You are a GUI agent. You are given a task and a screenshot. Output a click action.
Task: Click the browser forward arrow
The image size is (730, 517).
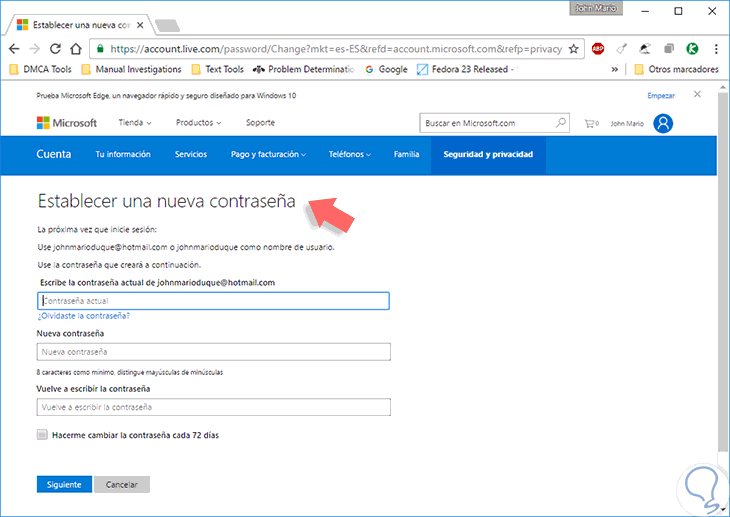click(35, 49)
